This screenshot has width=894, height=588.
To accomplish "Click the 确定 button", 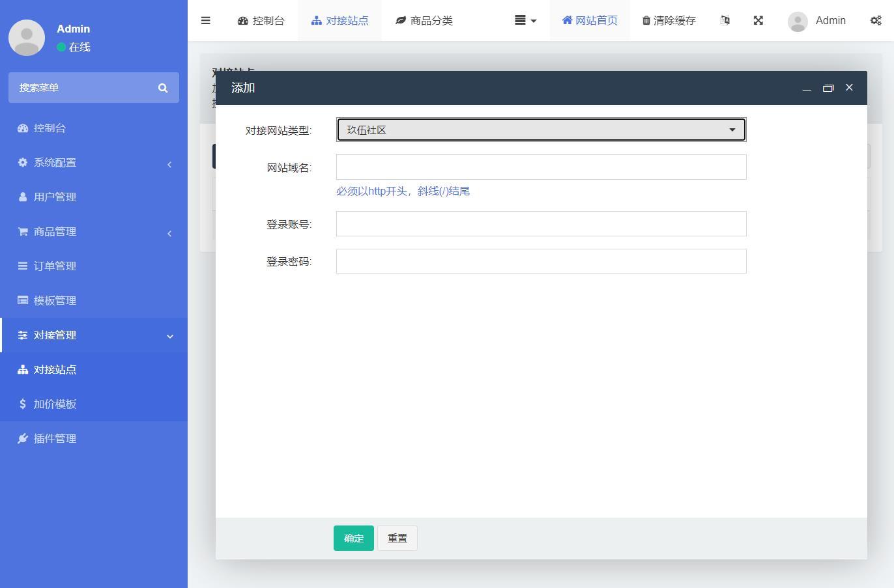I will [x=354, y=539].
